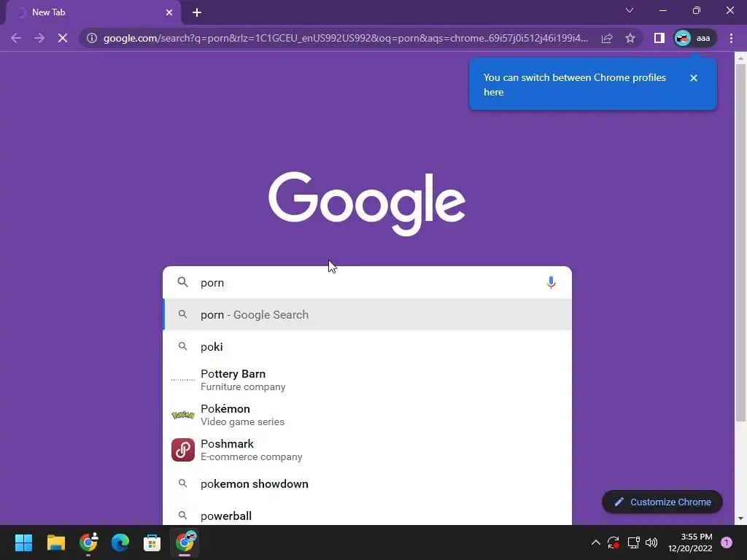Stop loading the page

click(x=63, y=38)
